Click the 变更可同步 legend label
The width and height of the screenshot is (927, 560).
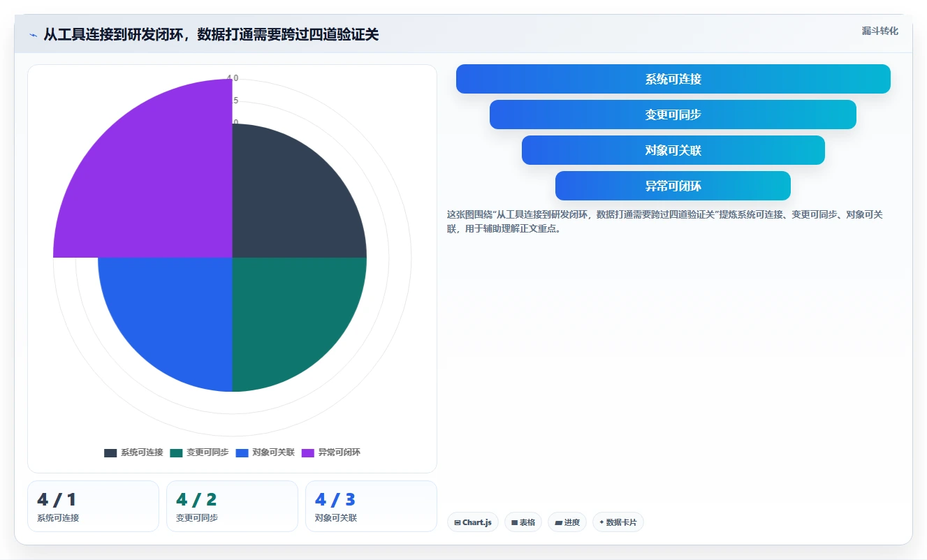(207, 453)
